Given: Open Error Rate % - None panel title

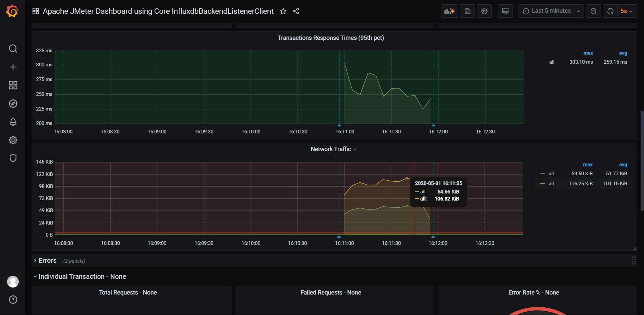Looking at the screenshot, I should 534,293.
